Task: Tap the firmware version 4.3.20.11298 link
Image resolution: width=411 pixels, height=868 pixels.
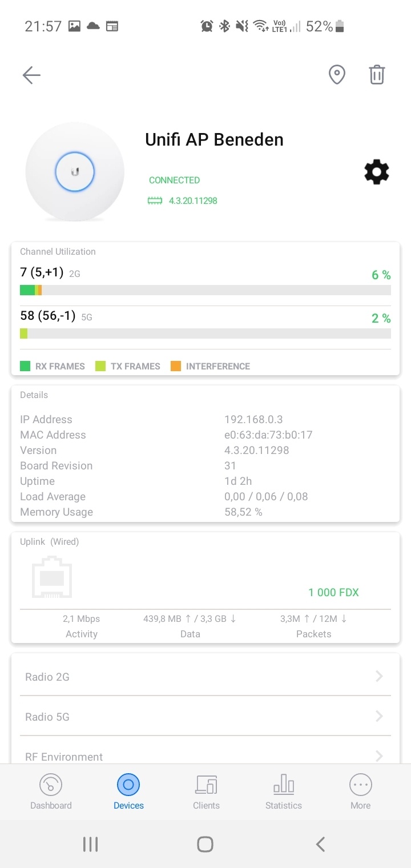Action: (192, 201)
